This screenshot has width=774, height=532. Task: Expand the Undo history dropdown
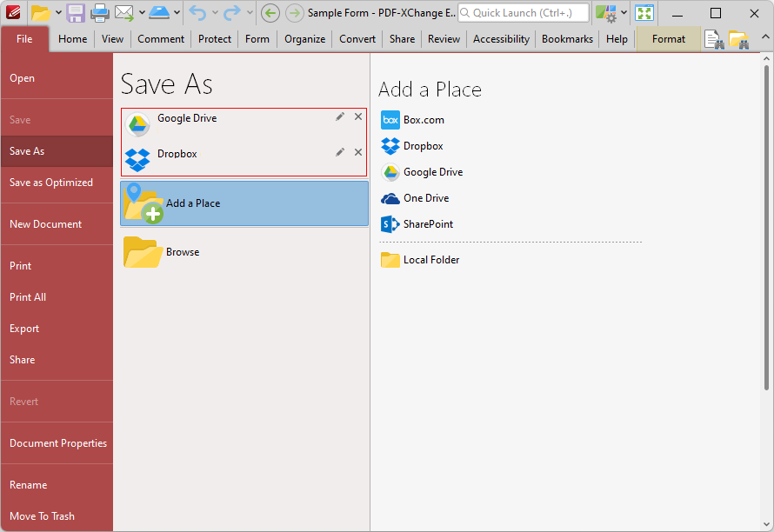[x=215, y=13]
